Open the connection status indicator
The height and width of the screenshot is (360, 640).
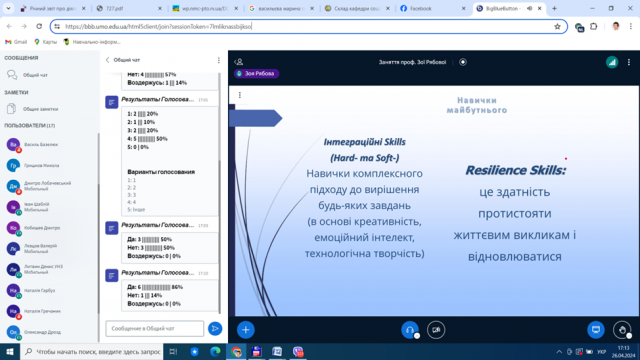(612, 62)
